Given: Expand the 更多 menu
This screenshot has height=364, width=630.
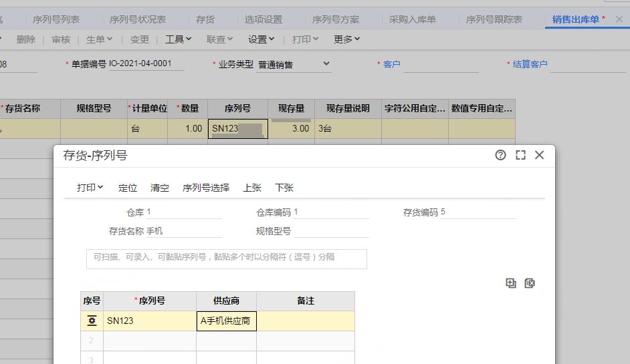Looking at the screenshot, I should [x=347, y=39].
